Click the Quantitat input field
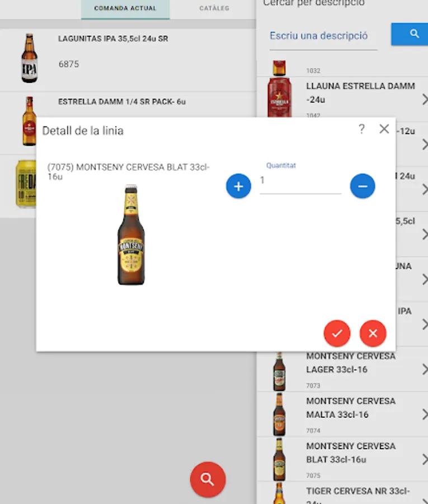This screenshot has height=504, width=428. [x=300, y=181]
